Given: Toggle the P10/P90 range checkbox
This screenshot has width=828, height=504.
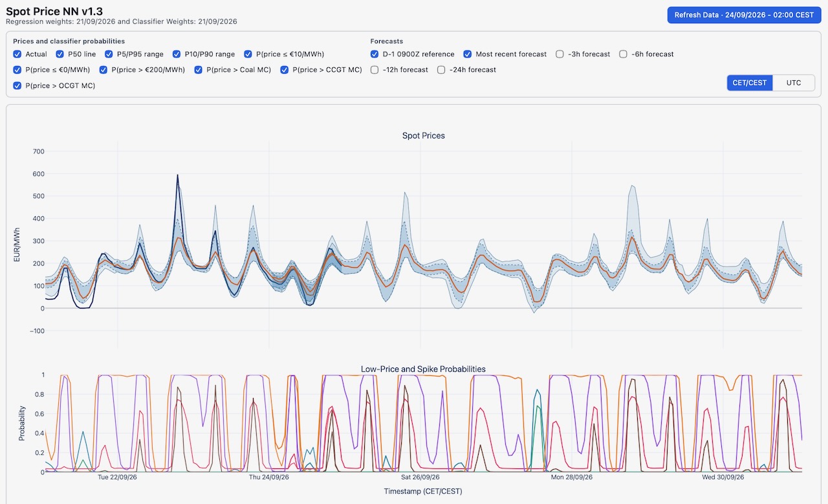Looking at the screenshot, I should point(177,54).
